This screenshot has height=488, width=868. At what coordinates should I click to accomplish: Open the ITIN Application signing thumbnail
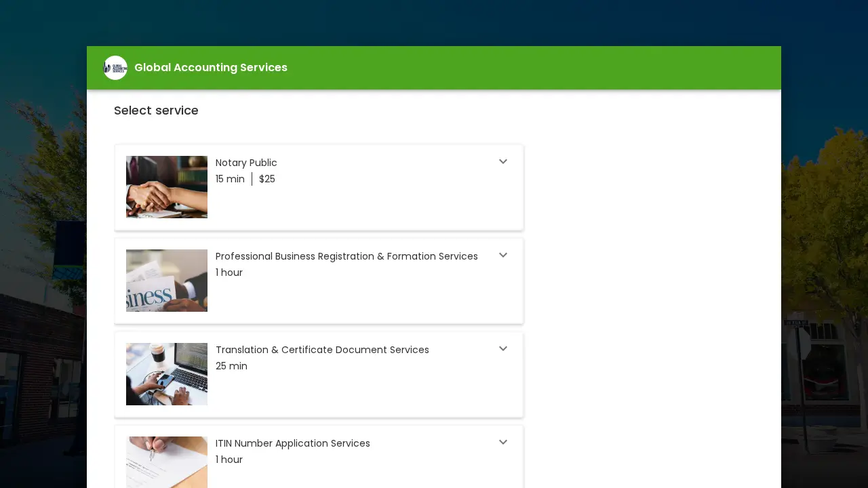tap(167, 462)
